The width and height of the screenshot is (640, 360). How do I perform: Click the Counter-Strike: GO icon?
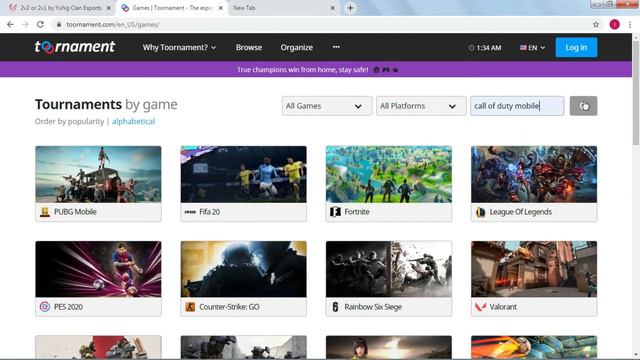(x=190, y=307)
